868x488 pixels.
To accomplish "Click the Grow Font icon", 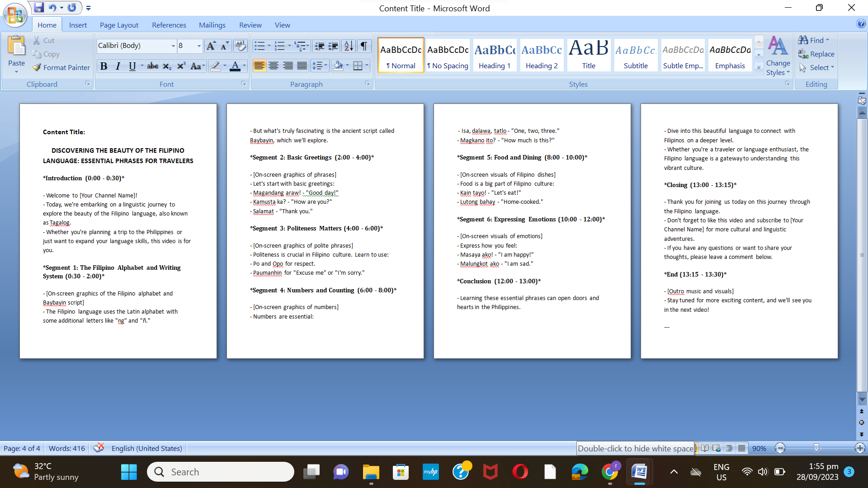I will pos(210,46).
